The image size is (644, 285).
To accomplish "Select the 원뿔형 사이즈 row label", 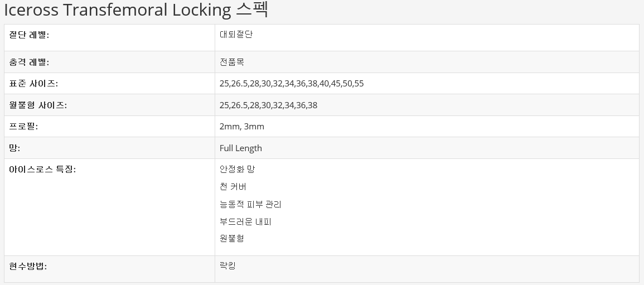I will click(38, 105).
